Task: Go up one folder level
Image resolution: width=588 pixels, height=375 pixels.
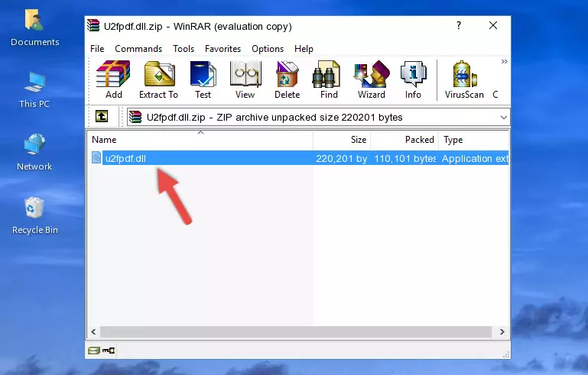Action: [102, 116]
